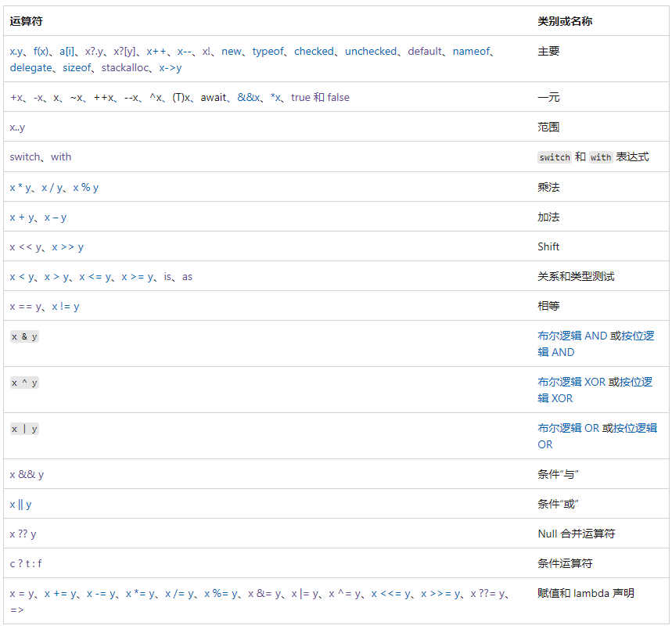Open the x >> y right shift link
This screenshot has height=629, width=672.
pyautogui.click(x=68, y=247)
